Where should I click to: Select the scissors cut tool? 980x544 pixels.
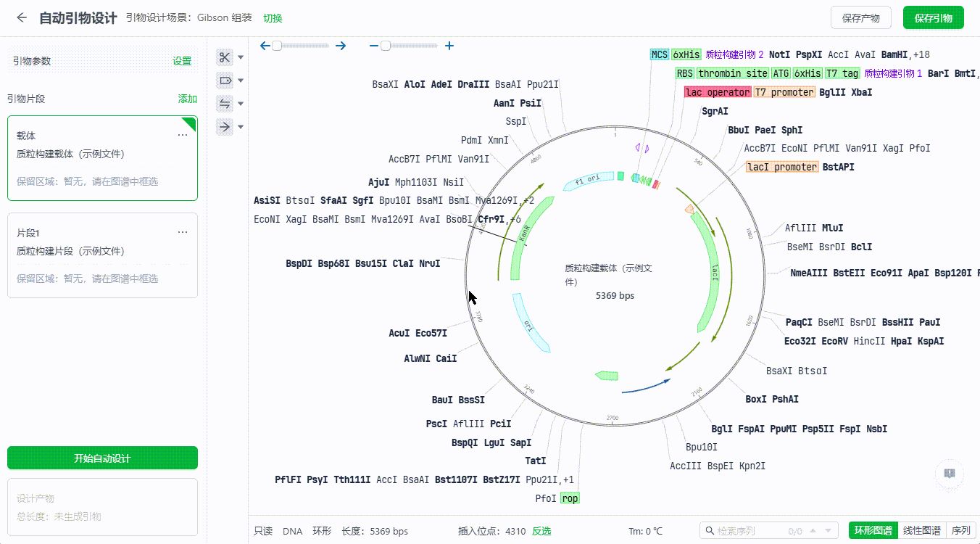click(x=225, y=57)
